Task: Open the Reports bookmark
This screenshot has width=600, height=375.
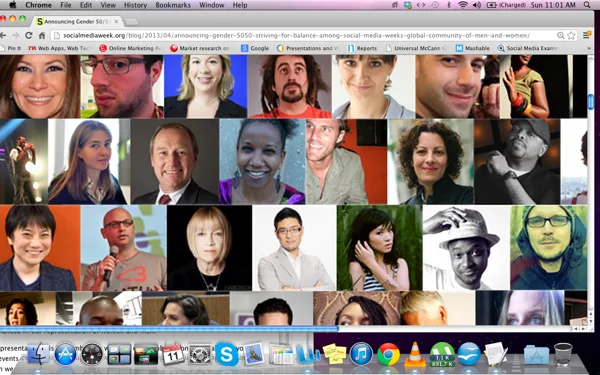Action: pos(362,48)
